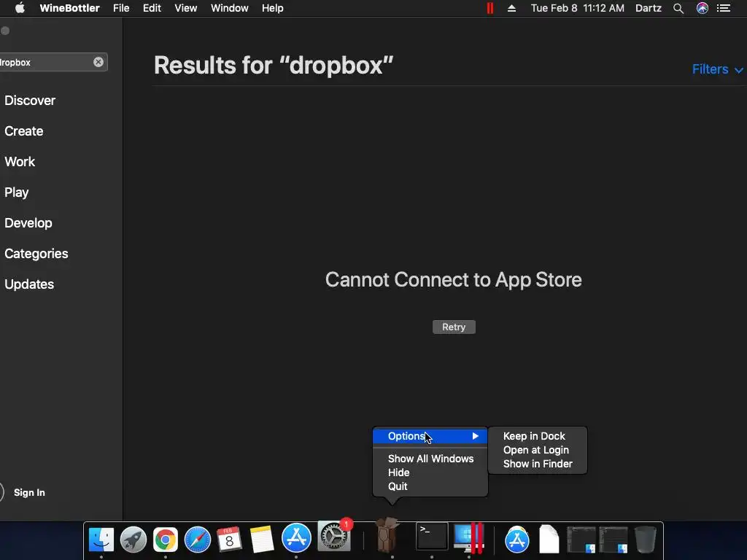Click the Retry button
This screenshot has width=747, height=560.
[x=454, y=327]
